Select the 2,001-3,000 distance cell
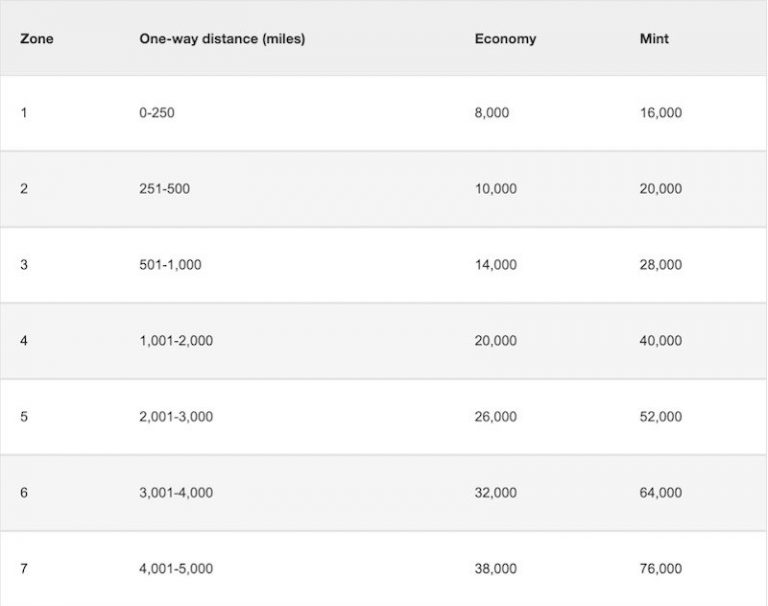 (176, 416)
